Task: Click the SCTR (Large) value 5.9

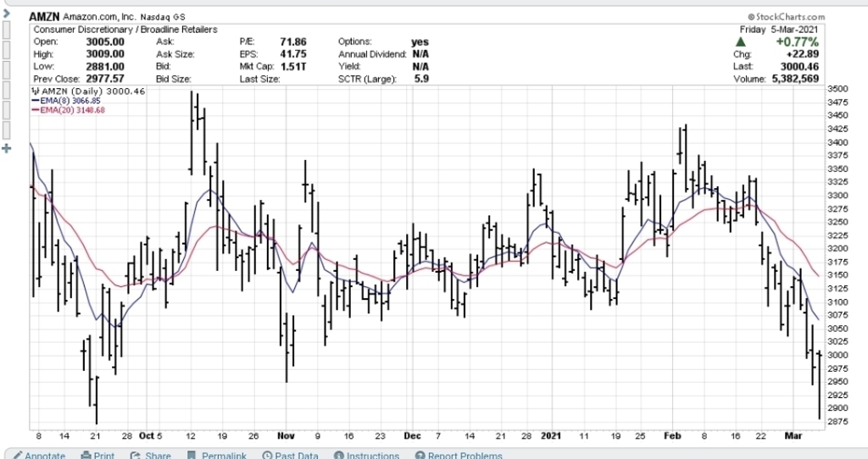Action: pos(420,79)
